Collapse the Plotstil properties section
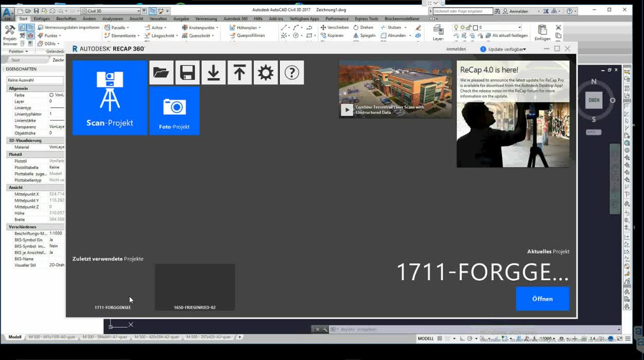644x360 pixels. click(35, 154)
